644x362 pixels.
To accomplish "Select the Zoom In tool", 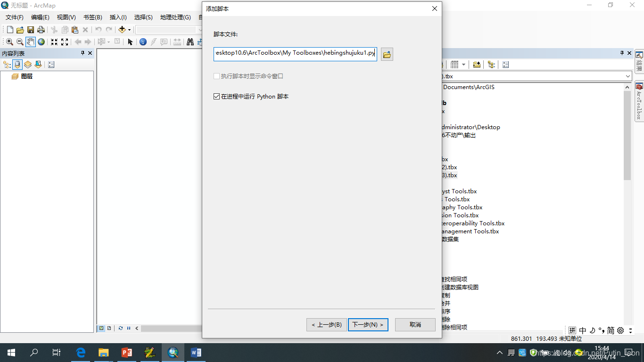I will point(9,42).
